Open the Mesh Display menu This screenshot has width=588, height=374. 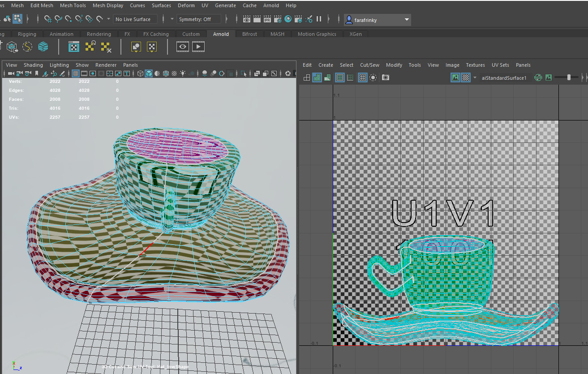click(107, 5)
